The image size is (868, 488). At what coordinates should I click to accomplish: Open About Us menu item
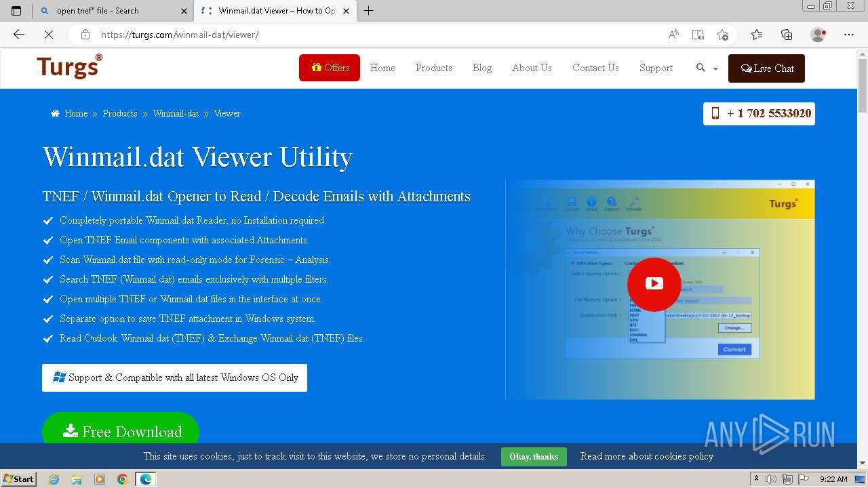pyautogui.click(x=532, y=68)
